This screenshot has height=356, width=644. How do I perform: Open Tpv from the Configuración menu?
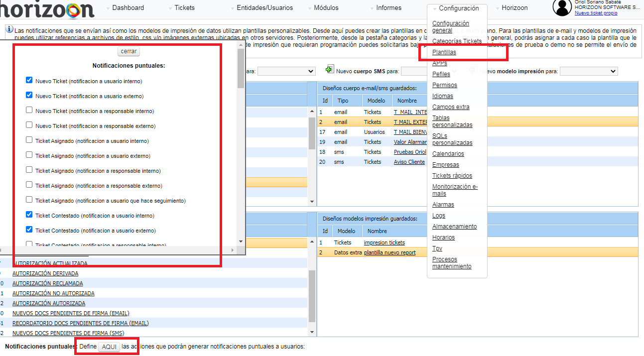pyautogui.click(x=437, y=248)
